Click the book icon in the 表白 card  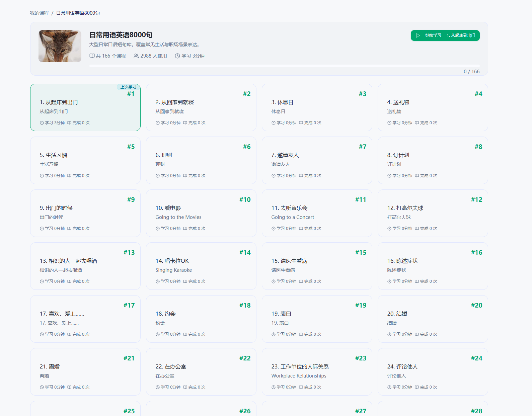click(x=301, y=334)
